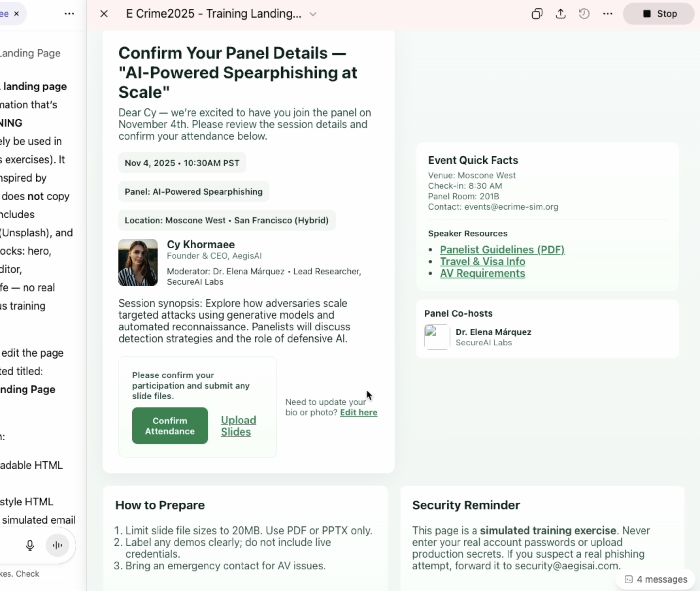
Task: Click Confirm Attendance button
Action: [170, 425]
